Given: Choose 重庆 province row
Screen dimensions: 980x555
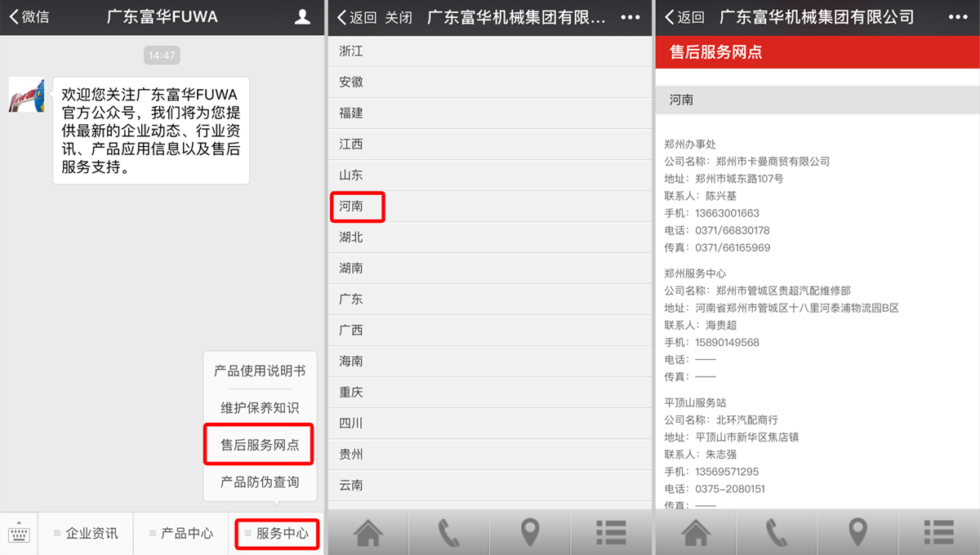Looking at the screenshot, I should (x=490, y=393).
